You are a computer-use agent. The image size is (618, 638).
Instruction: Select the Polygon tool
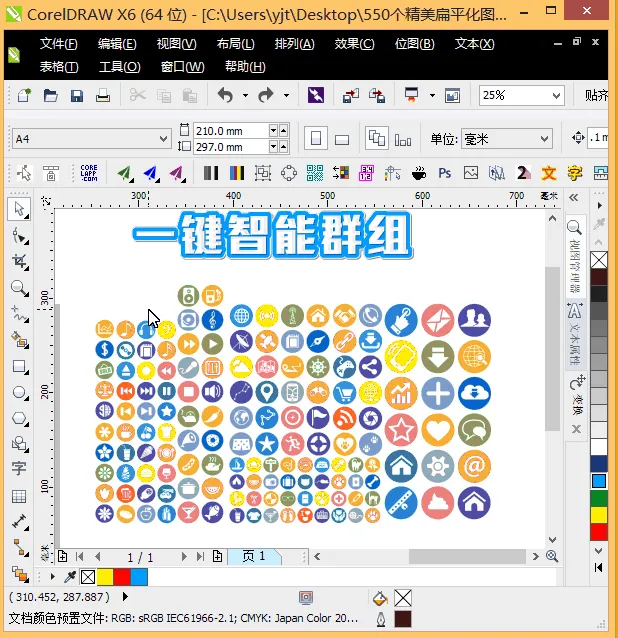coord(19,418)
